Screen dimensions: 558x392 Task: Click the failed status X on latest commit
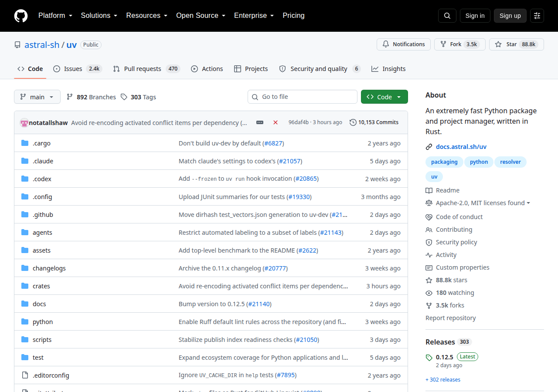pyautogui.click(x=276, y=122)
